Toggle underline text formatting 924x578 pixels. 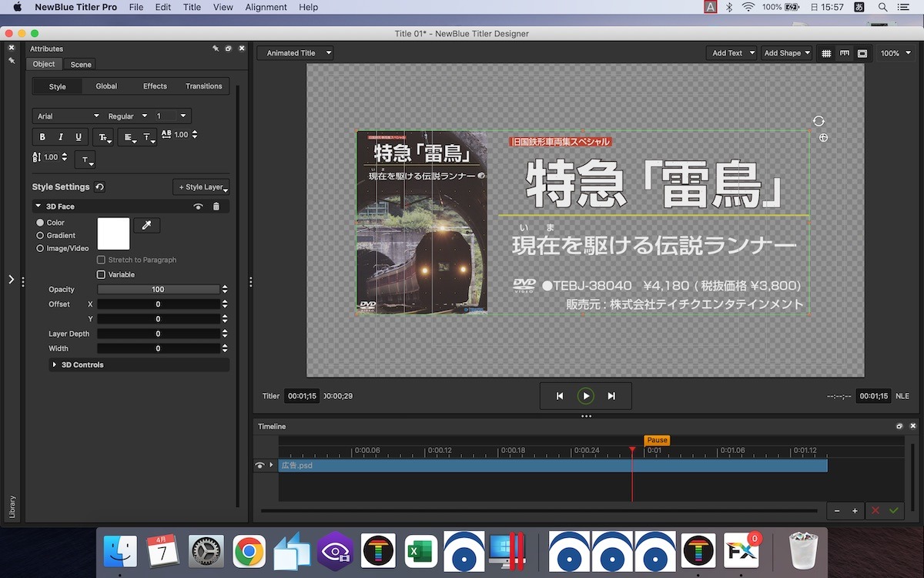[x=79, y=137]
